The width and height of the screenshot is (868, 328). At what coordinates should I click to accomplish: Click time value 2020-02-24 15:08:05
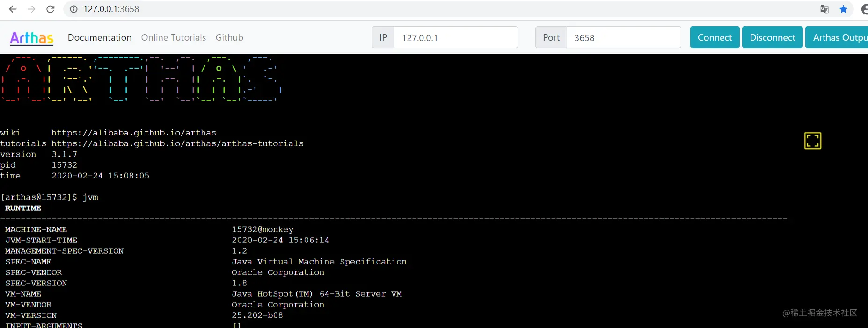point(100,176)
